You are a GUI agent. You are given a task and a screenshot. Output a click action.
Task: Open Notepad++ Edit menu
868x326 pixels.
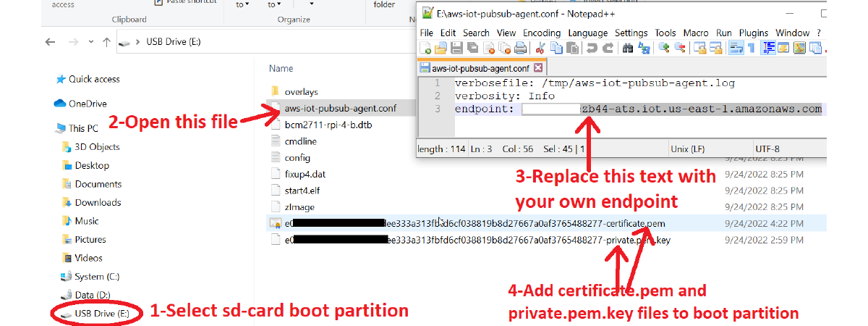point(448,33)
